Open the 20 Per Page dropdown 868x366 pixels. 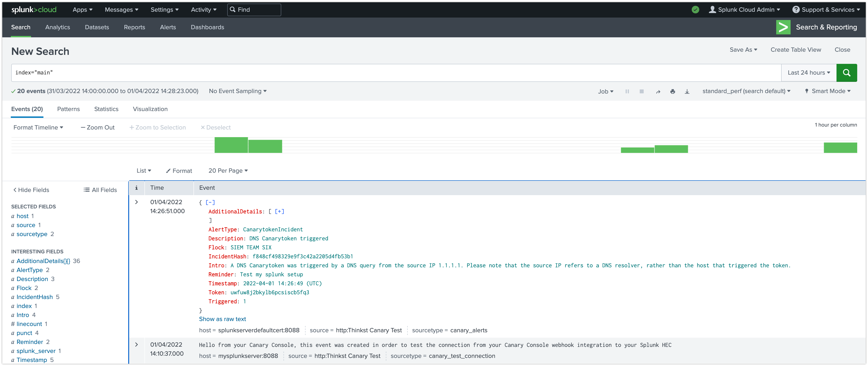228,171
